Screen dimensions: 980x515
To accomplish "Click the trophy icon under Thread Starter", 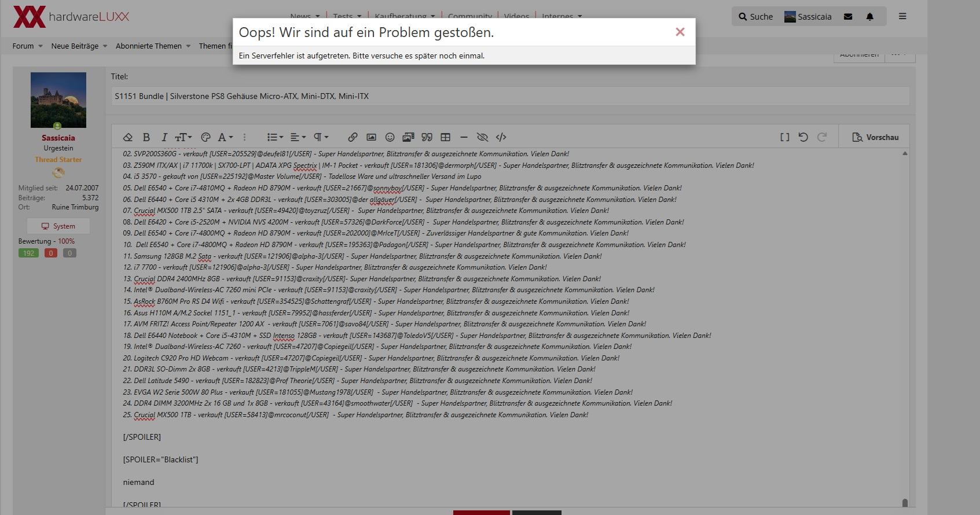I will tap(58, 172).
